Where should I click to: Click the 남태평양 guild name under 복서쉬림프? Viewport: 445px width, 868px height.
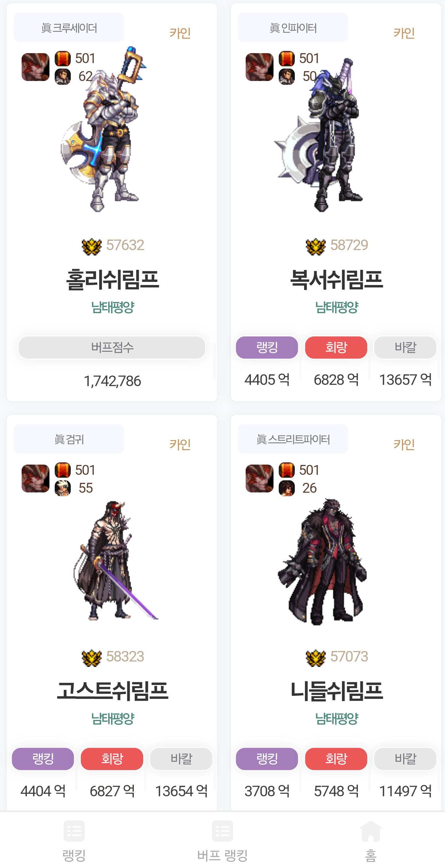click(x=337, y=307)
